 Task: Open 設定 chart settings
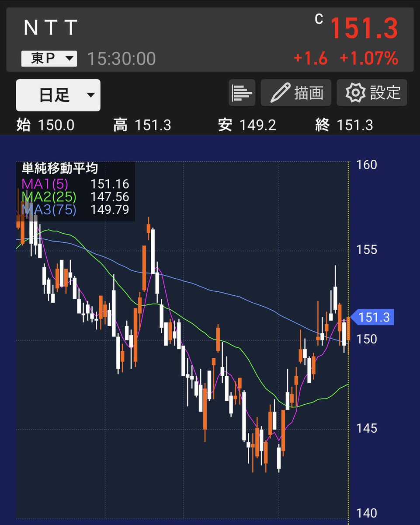pos(371,93)
